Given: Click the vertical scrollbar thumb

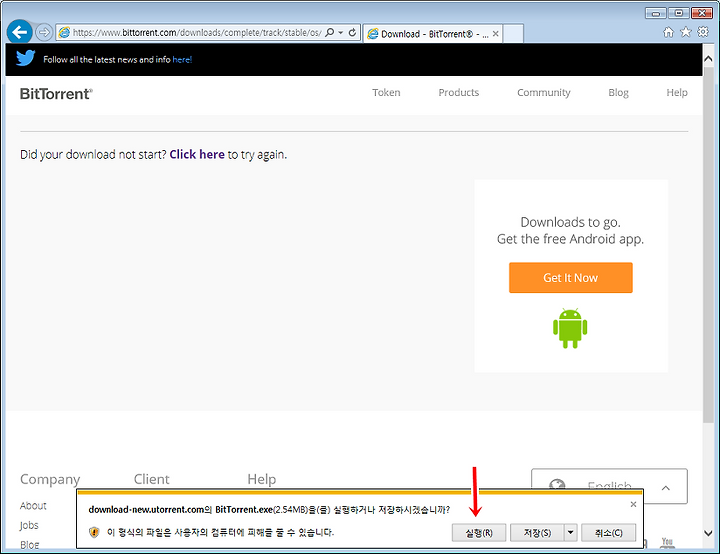Looking at the screenshot, I should click(709, 244).
